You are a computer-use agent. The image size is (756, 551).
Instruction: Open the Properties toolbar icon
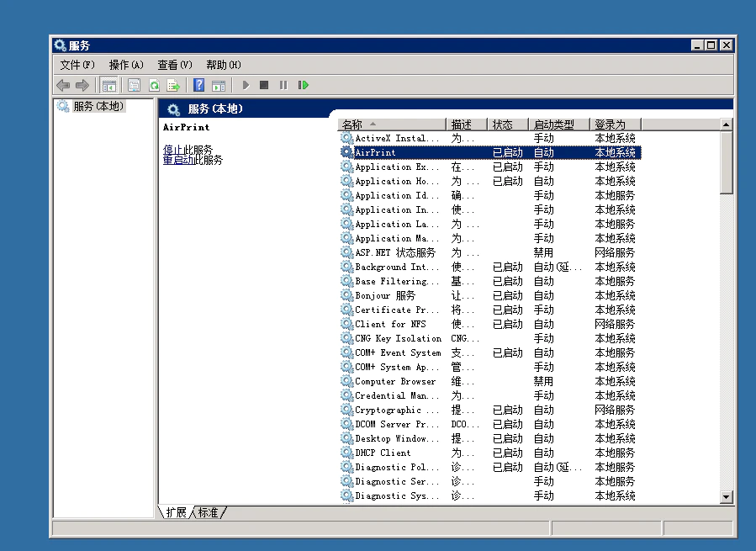click(x=134, y=85)
